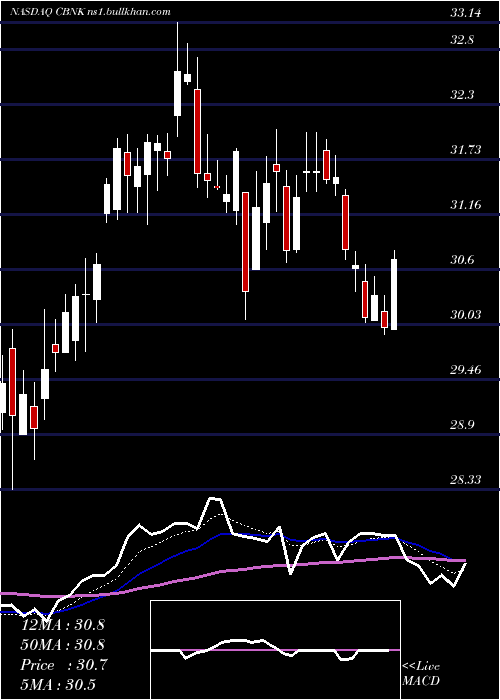
Task: Select the 32.8 price axis label
Action: [462, 40]
